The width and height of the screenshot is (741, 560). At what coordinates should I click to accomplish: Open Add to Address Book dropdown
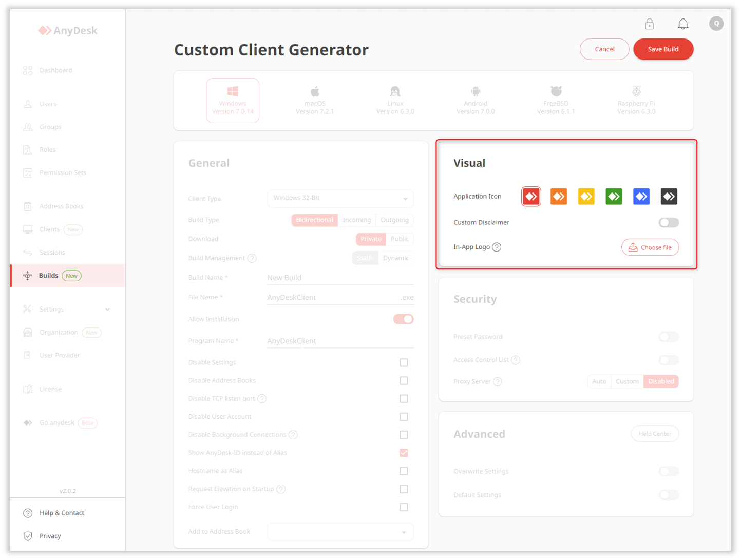(x=340, y=532)
